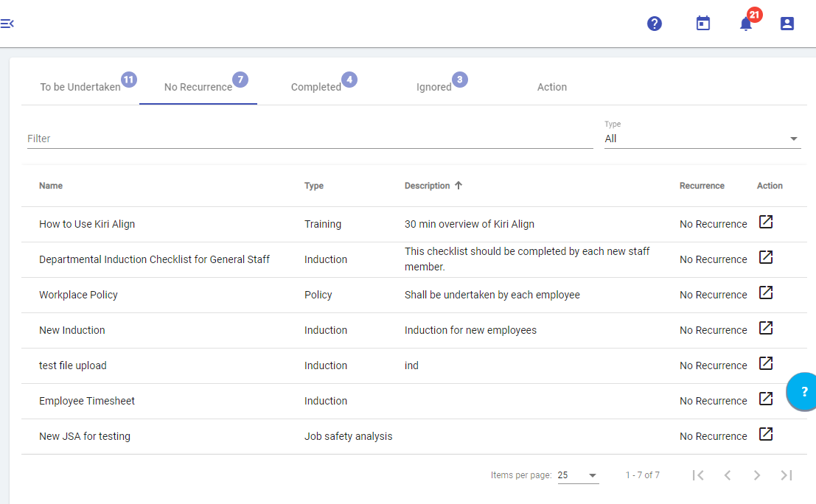Viewport: 816px width, 504px height.
Task: Click the 'ind' description cell
Action: tap(411, 365)
